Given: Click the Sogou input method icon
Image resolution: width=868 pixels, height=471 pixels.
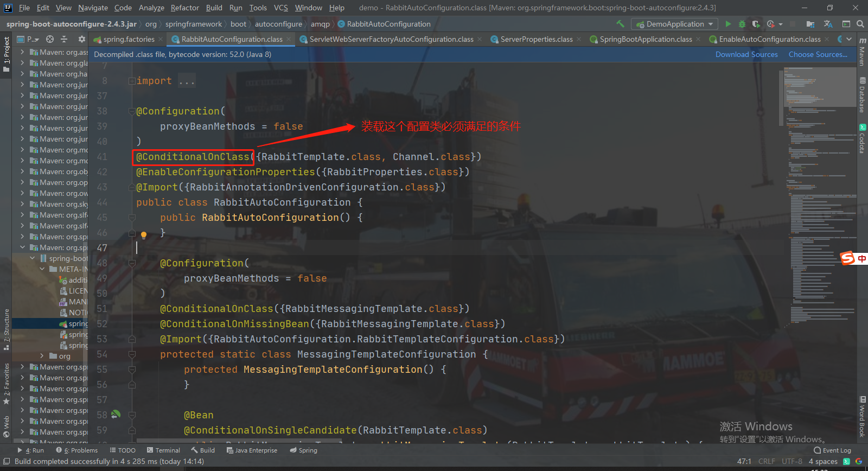Looking at the screenshot, I should pos(847,259).
